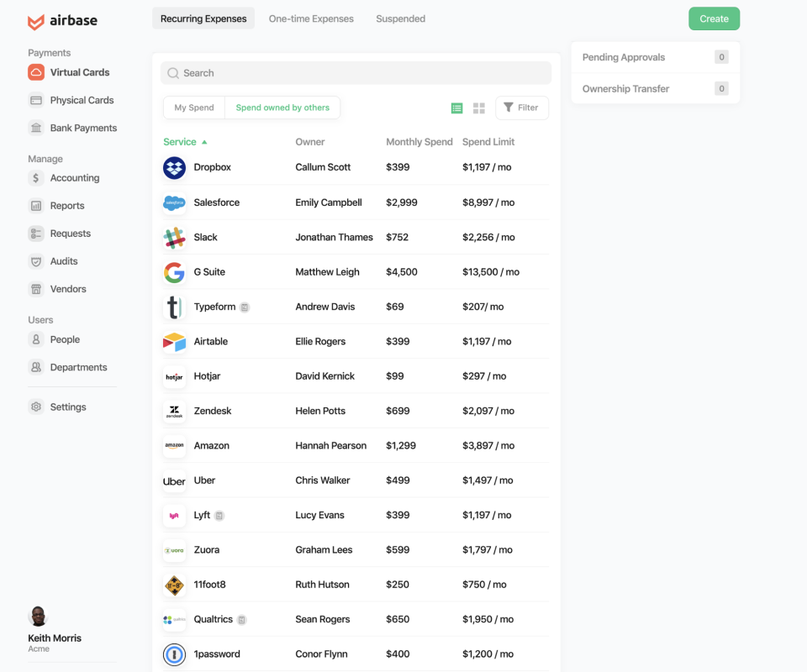Click the Vendors store icon
Viewport: 807px width, 672px height.
pos(36,289)
